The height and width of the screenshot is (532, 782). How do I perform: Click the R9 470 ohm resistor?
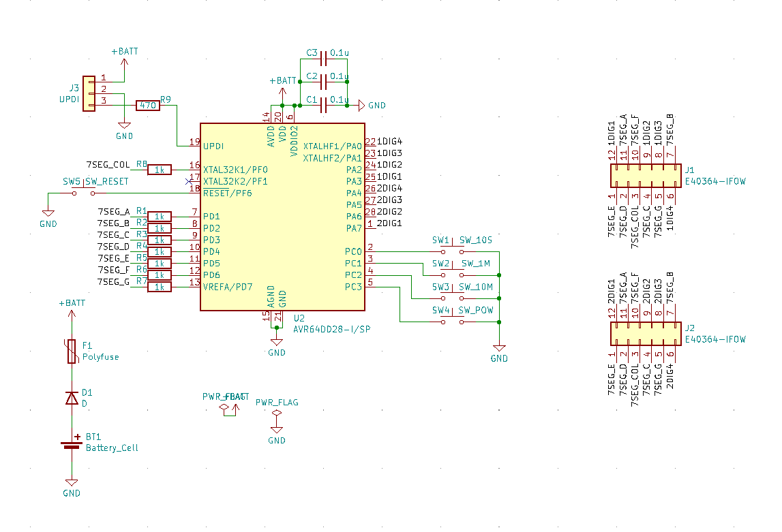tap(148, 106)
